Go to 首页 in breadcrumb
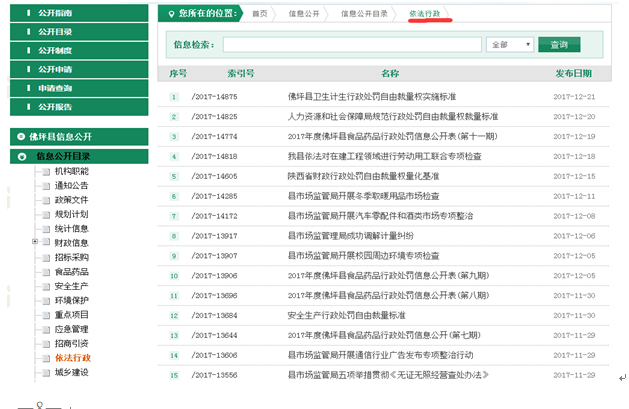 pos(261,14)
